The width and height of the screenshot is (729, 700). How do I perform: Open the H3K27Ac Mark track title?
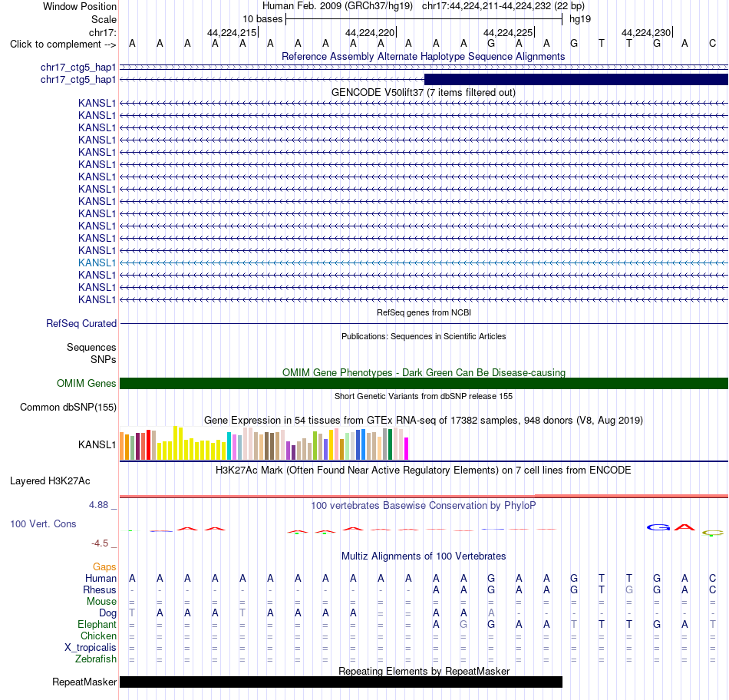[x=423, y=471]
